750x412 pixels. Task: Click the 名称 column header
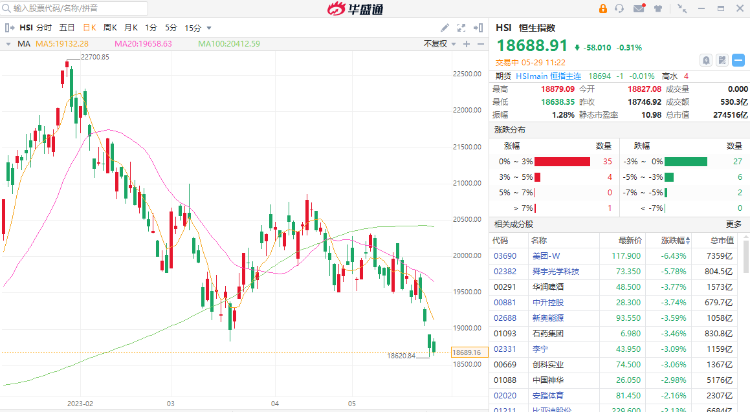(x=540, y=240)
